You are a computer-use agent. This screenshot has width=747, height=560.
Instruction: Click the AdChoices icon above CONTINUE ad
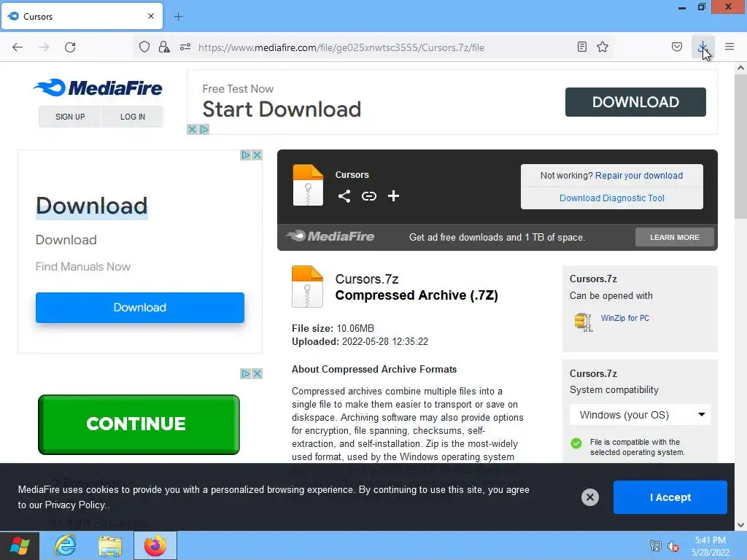[x=246, y=374]
